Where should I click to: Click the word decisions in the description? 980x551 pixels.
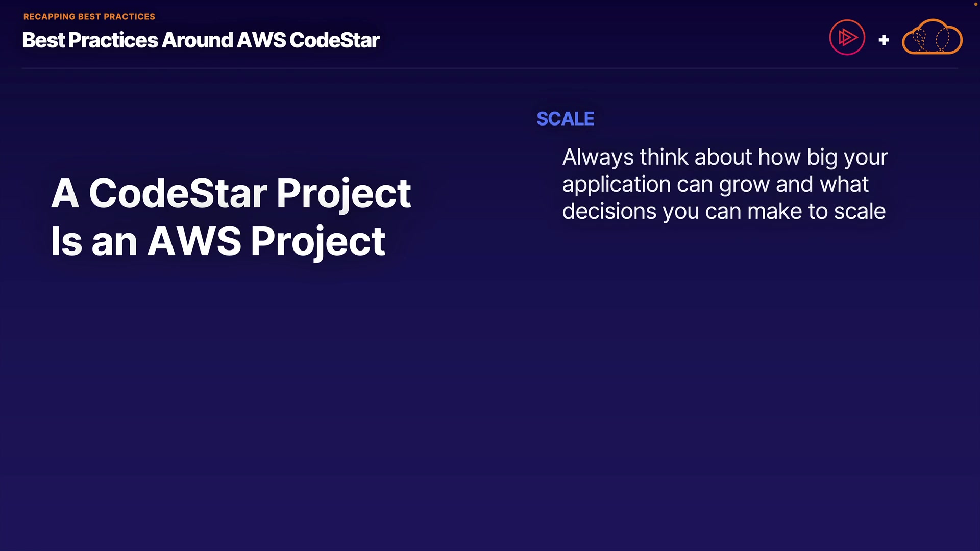tap(609, 211)
